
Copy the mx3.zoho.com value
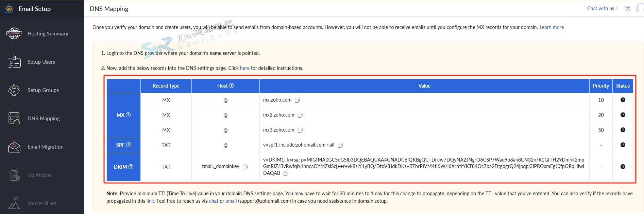coord(300,130)
